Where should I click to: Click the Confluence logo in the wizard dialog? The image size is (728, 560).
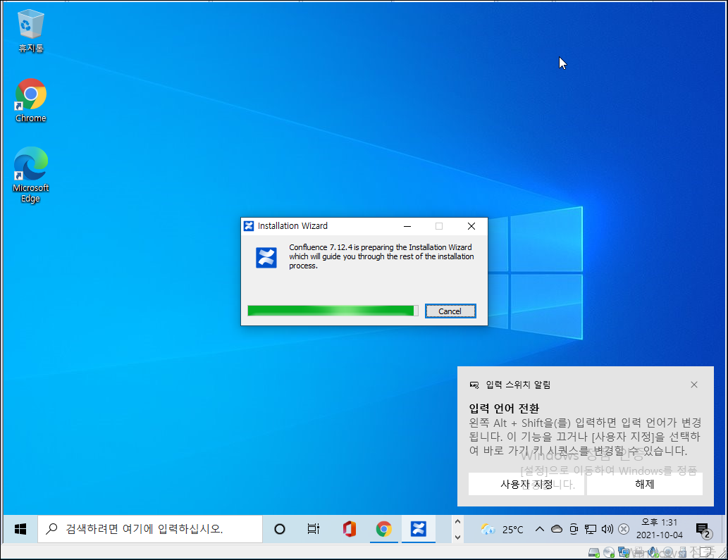pos(266,258)
